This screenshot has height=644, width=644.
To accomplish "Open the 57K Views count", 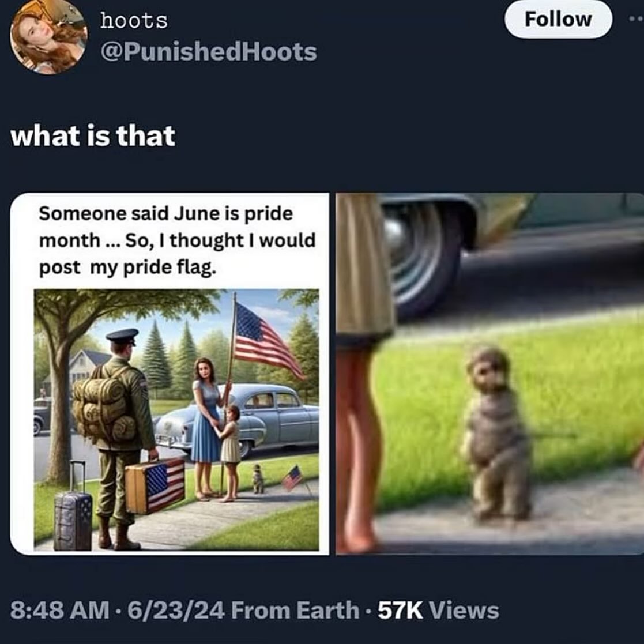I will (438, 610).
